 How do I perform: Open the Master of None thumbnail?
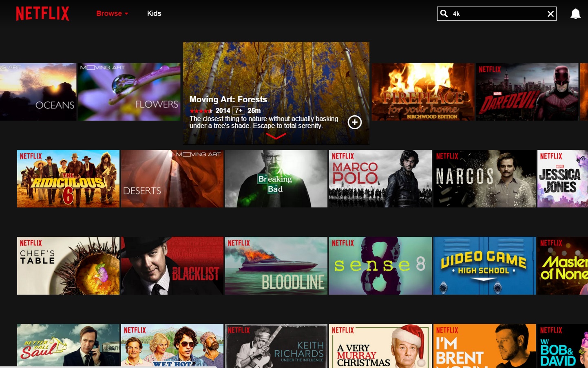click(563, 266)
